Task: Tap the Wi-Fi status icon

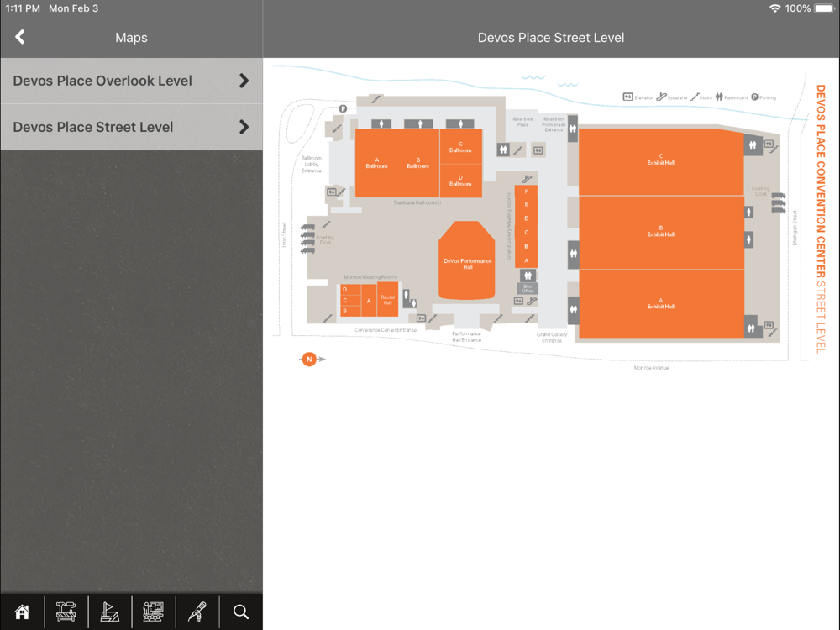Action: click(x=774, y=8)
